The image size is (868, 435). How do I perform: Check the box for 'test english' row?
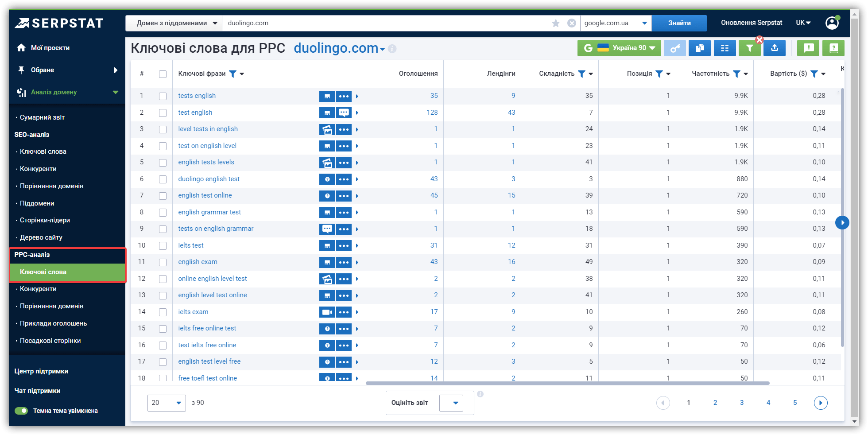pos(163,113)
